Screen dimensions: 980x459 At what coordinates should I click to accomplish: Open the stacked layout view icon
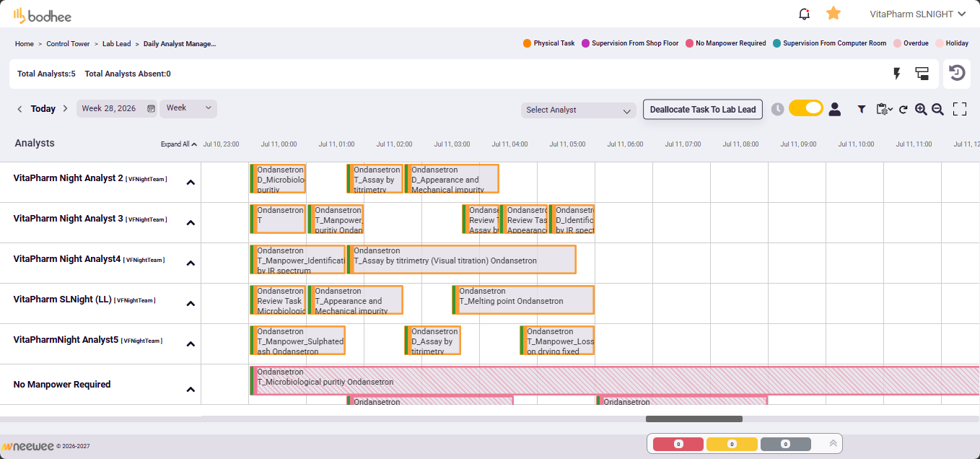(922, 74)
